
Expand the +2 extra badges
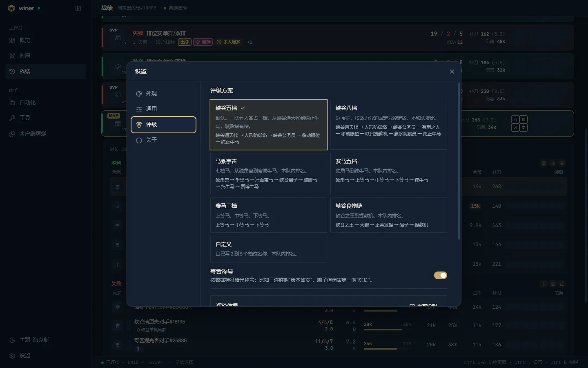point(250,42)
